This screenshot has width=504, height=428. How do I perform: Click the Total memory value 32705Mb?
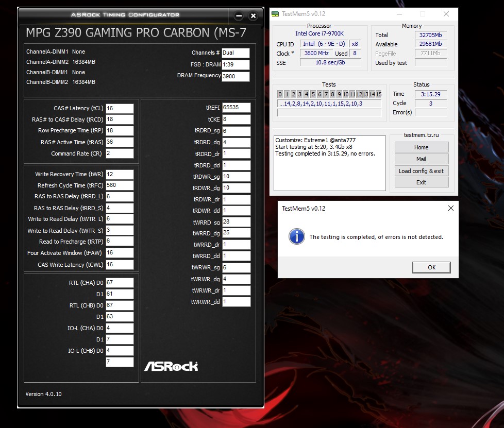431,35
